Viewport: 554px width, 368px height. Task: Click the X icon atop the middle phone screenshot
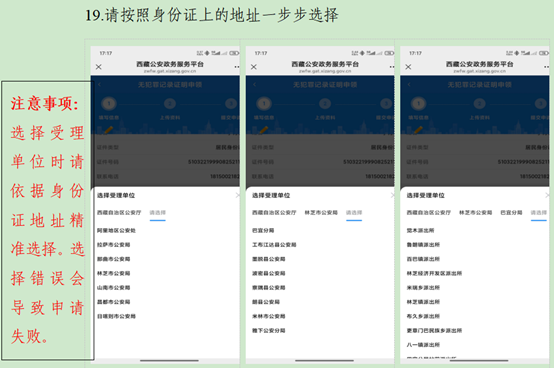coord(254,67)
